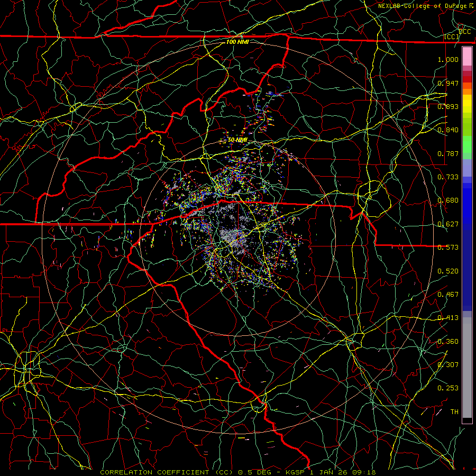The image size is (476, 476).
Task: Click the 0.893 scale value
Action: click(x=448, y=106)
